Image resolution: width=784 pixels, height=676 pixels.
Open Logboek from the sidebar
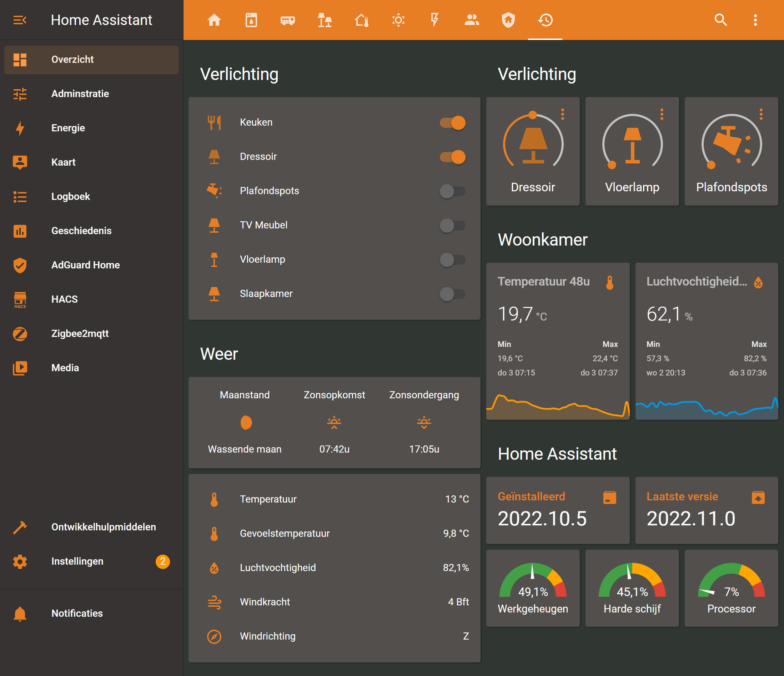(x=71, y=196)
